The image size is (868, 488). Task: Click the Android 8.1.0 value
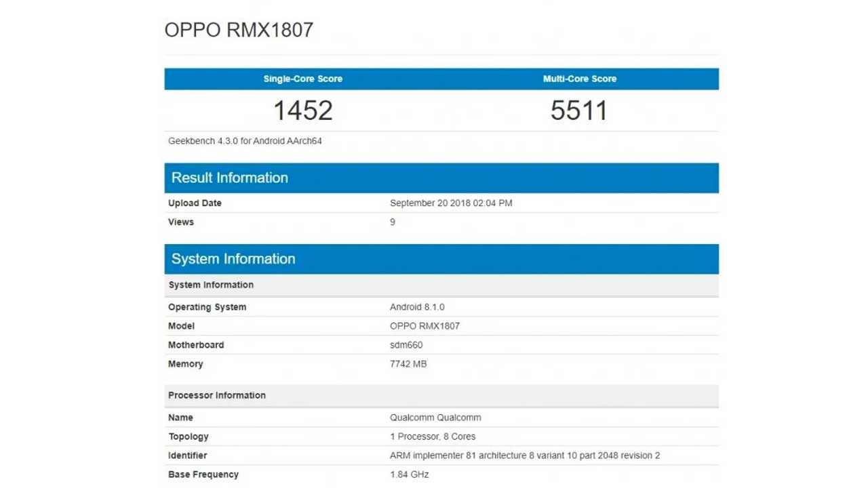click(417, 307)
